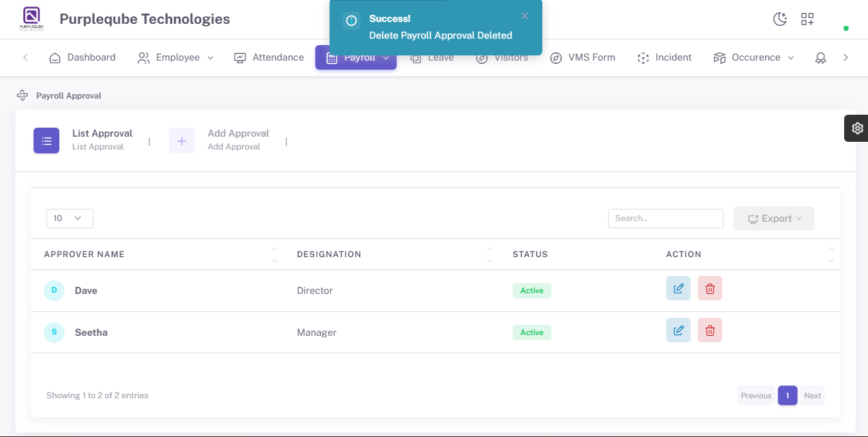The image size is (868, 437).
Task: Sort by Designation column
Action: (391, 255)
